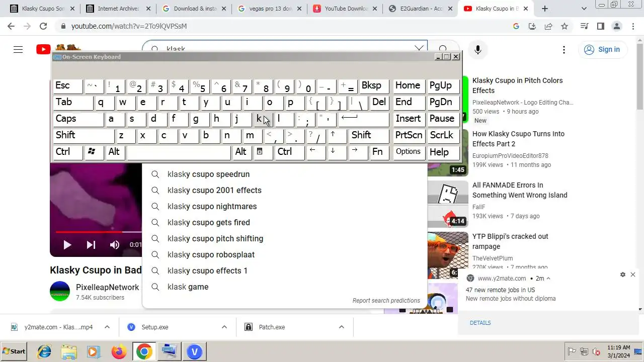Screen dimensions: 644x362
Task: Toggle the ScrLk key
Action: click(x=443, y=135)
